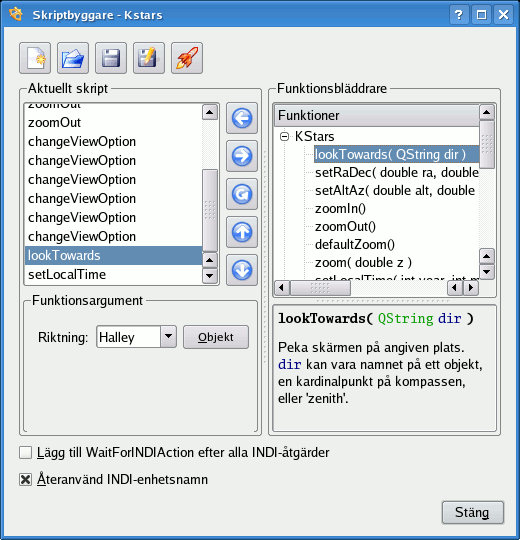
Task: Enable WaitForINDIAction after all INDI actions
Action: point(25,453)
